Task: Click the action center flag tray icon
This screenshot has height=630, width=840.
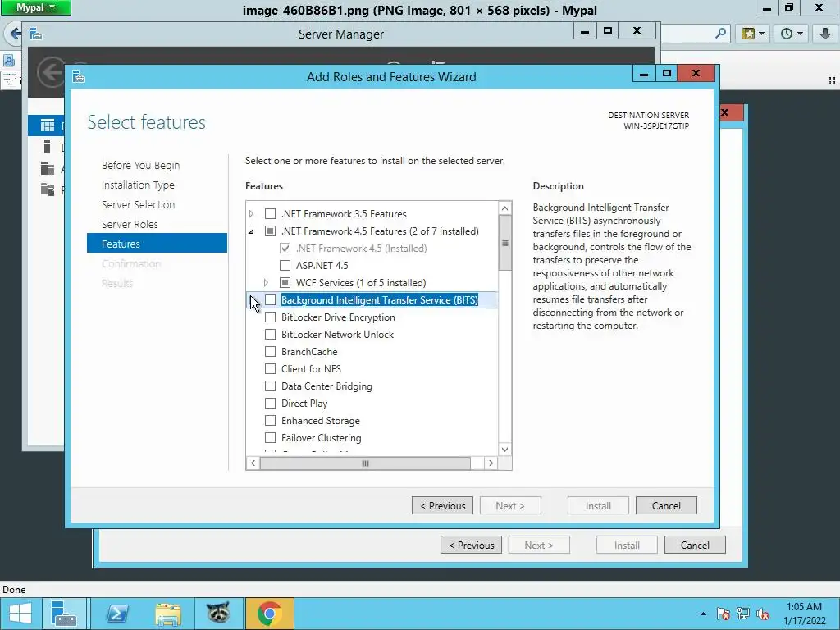Action: 724,614
